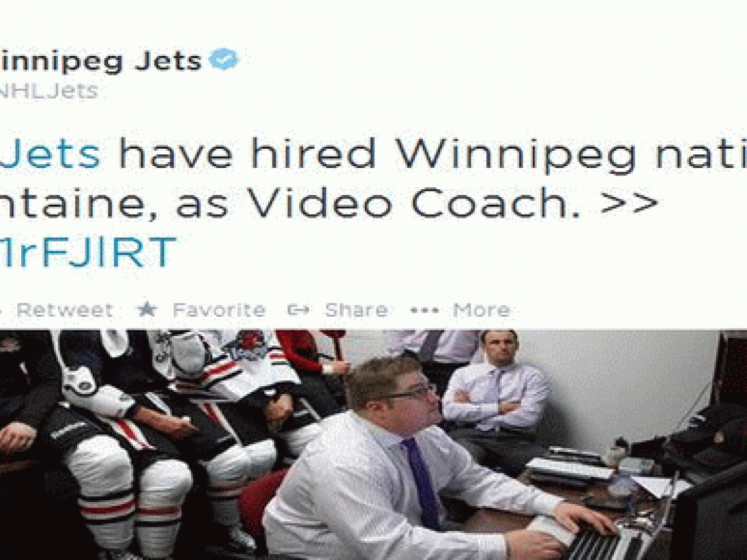747x560 pixels.
Task: Open the shortened link ending in 1rFJIRT
Action: (88, 251)
